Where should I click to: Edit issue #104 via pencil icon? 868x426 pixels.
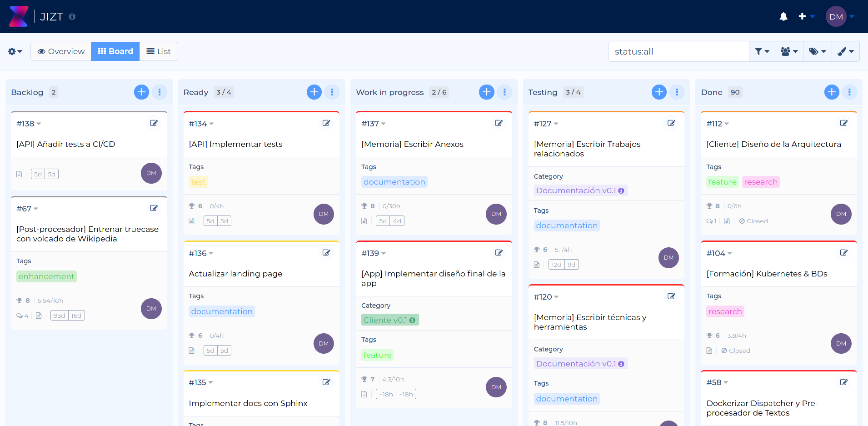pos(844,253)
